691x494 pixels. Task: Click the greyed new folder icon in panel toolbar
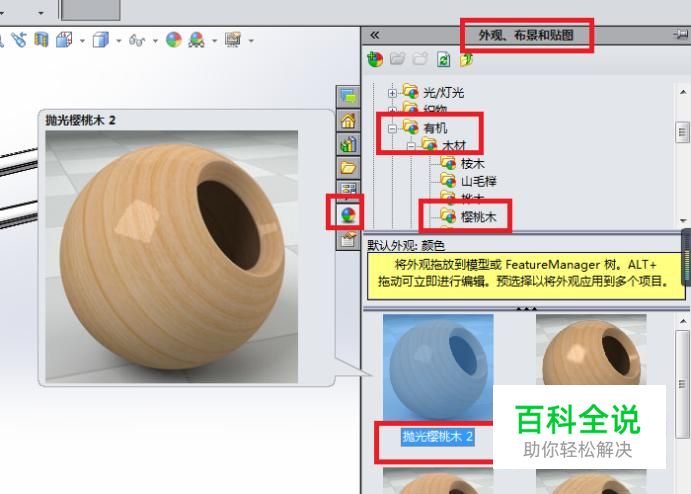(420, 59)
